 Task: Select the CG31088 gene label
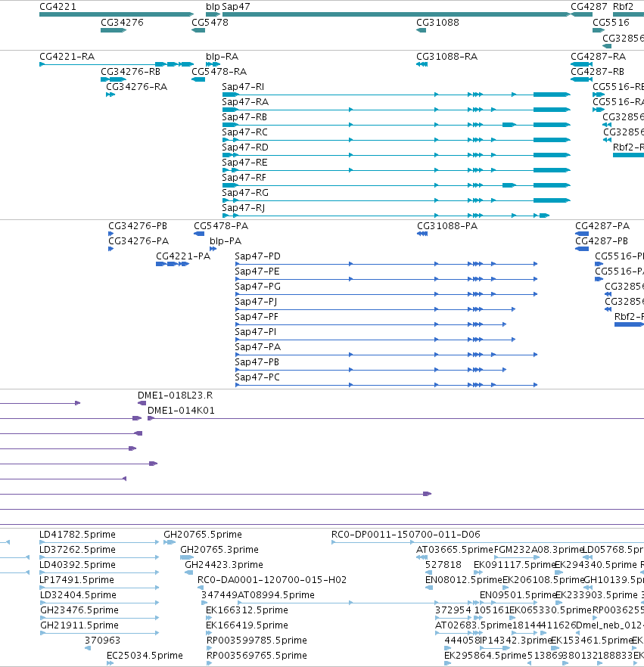pyautogui.click(x=437, y=23)
